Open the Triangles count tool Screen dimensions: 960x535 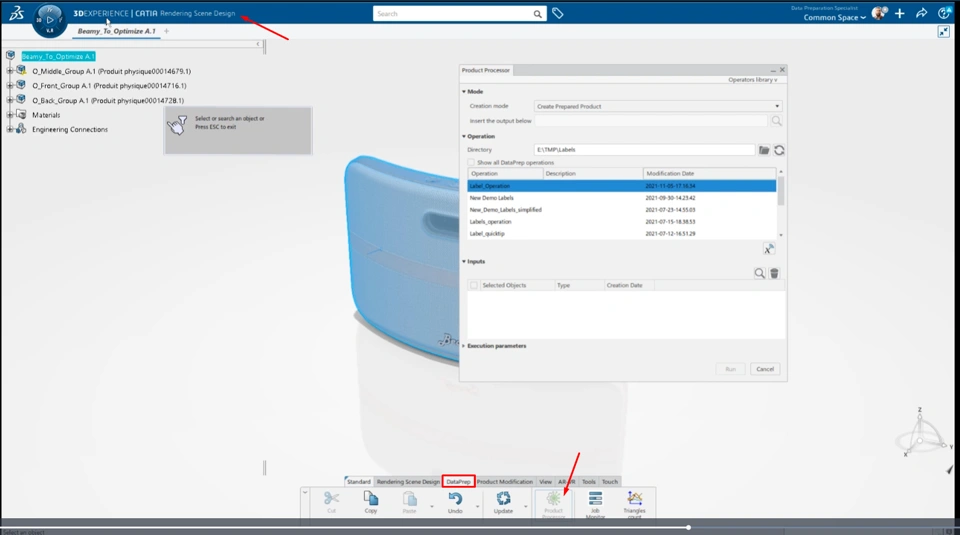[x=635, y=499]
